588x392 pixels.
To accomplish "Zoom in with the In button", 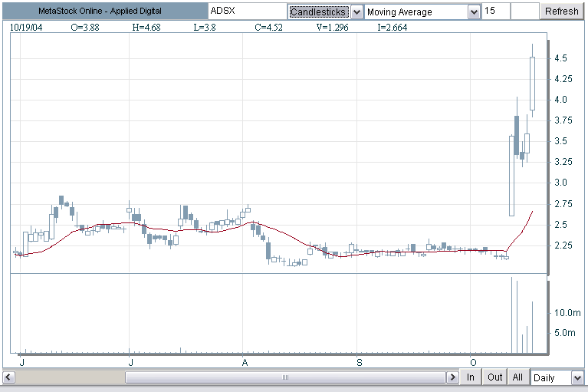I will click(470, 377).
